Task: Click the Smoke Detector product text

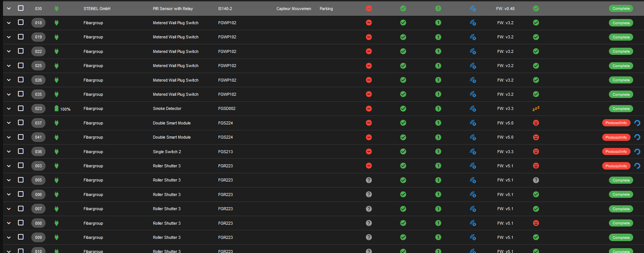Action: click(x=167, y=108)
